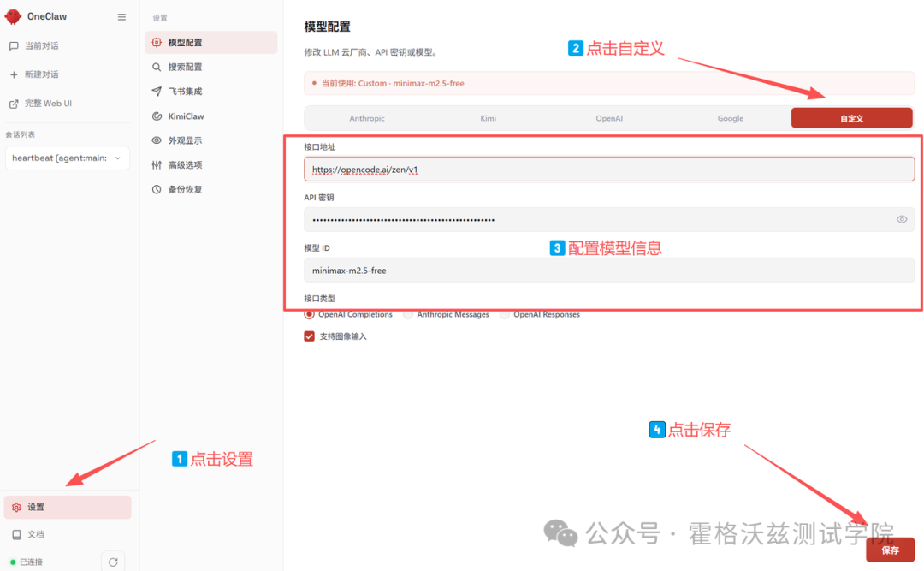924x571 pixels.
Task: Click the 当前对话 chat bubble icon
Action: (x=14, y=46)
